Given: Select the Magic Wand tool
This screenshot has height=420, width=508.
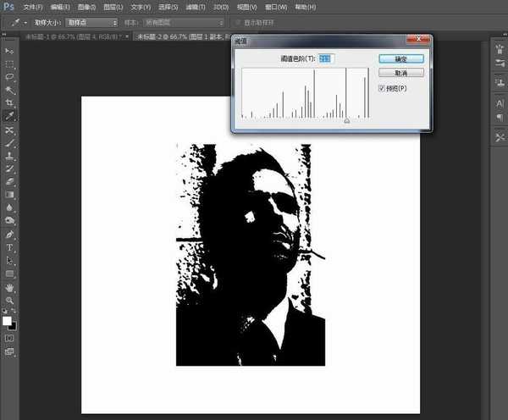Looking at the screenshot, I should [10, 90].
